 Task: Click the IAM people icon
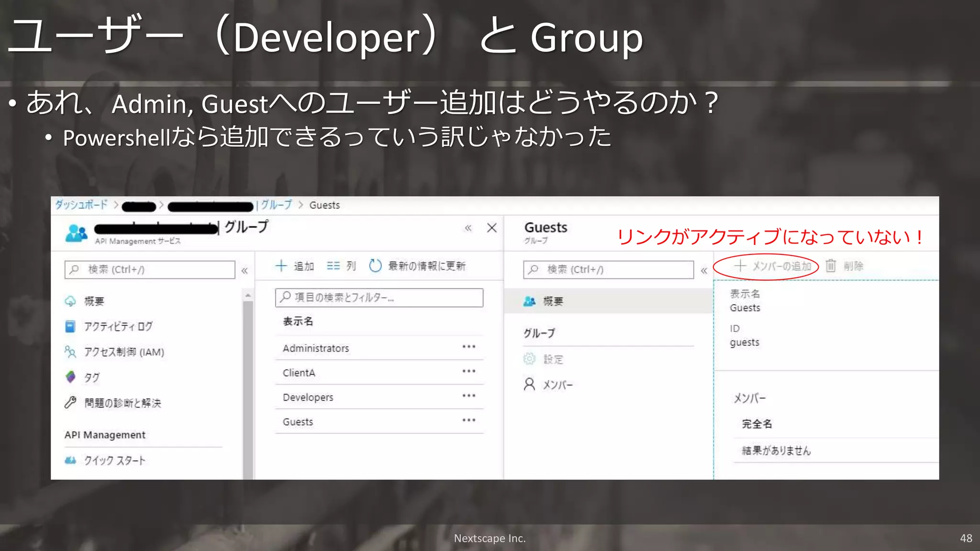click(70, 352)
